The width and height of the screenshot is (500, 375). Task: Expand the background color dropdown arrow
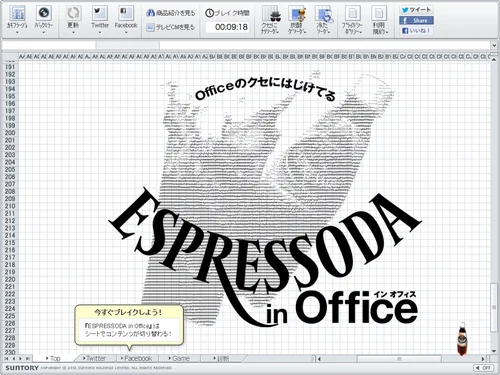(x=44, y=33)
